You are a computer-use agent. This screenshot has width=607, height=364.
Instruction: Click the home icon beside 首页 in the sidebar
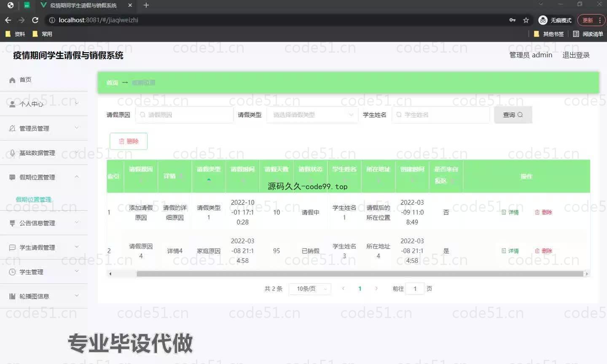(12, 80)
